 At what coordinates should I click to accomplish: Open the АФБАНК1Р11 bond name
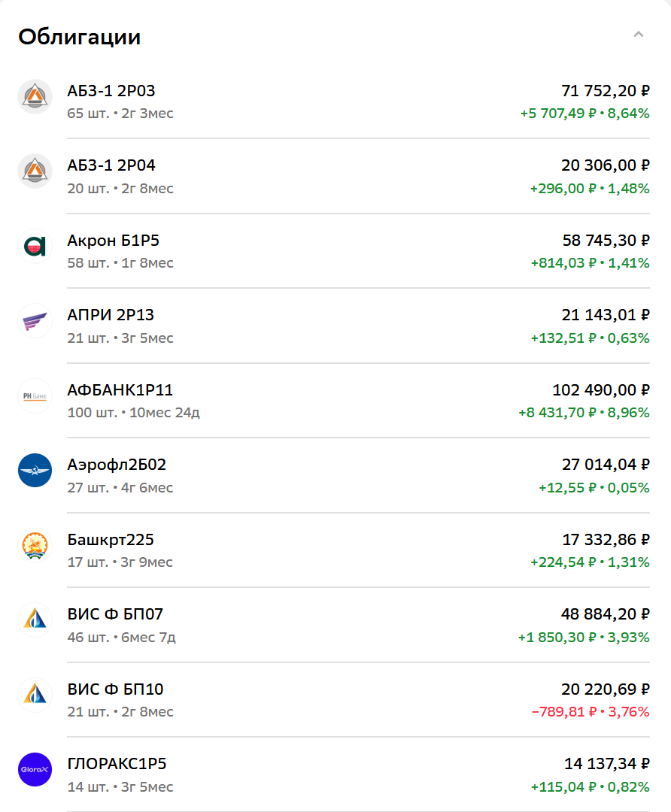[x=120, y=390]
